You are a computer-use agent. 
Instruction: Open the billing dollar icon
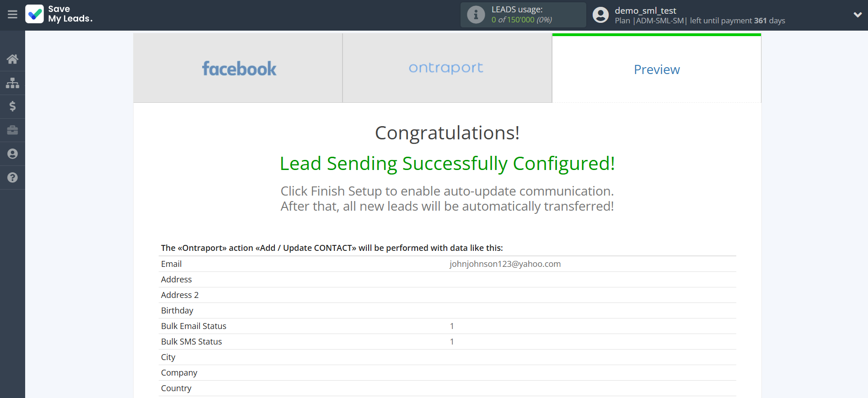[x=12, y=106]
